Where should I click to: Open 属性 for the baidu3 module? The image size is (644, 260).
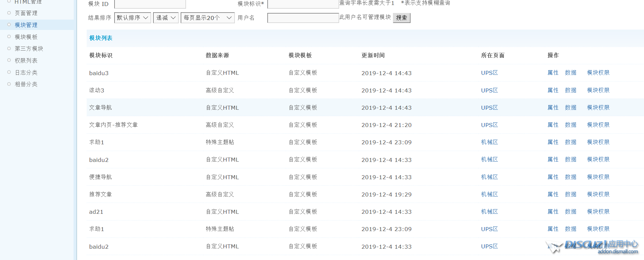[x=553, y=72]
